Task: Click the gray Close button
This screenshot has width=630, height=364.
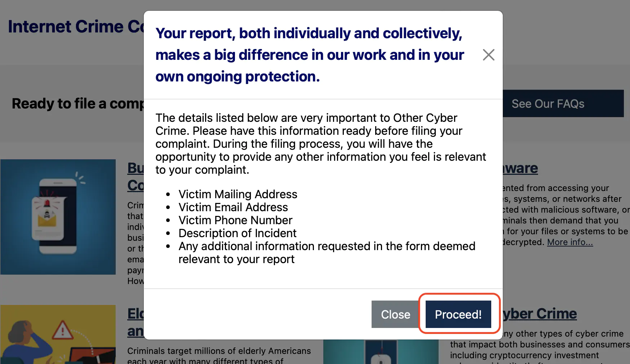Action: pos(395,314)
